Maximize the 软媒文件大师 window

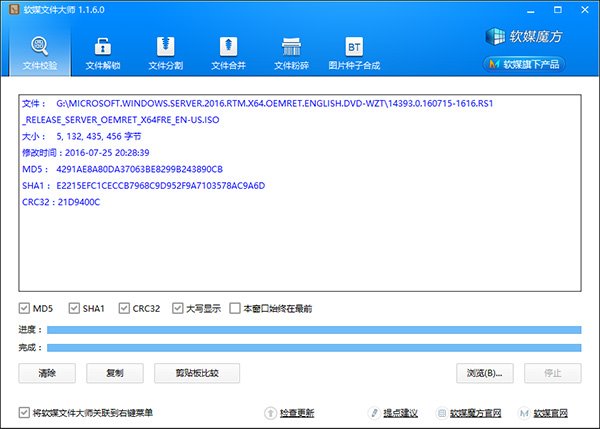tap(558, 10)
